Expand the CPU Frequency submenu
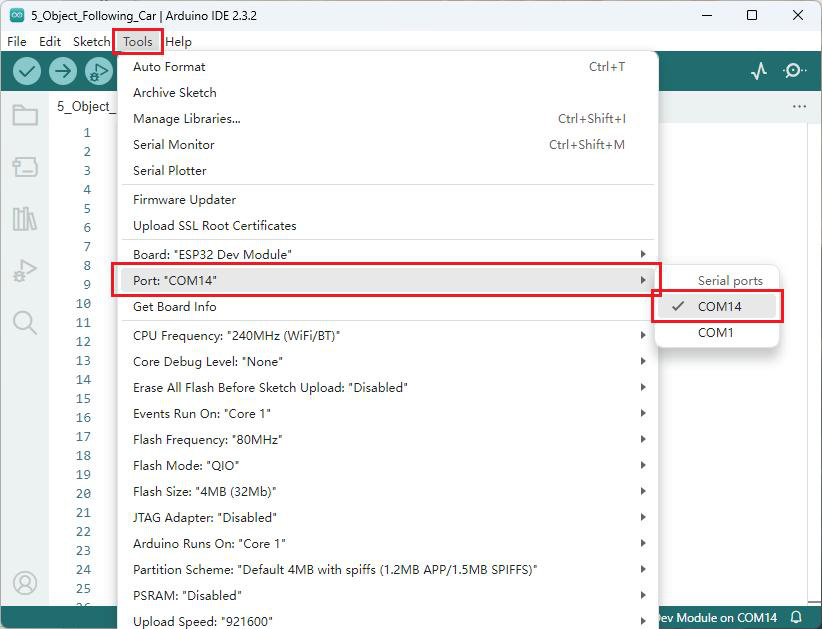This screenshot has height=629, width=822. pyautogui.click(x=387, y=335)
